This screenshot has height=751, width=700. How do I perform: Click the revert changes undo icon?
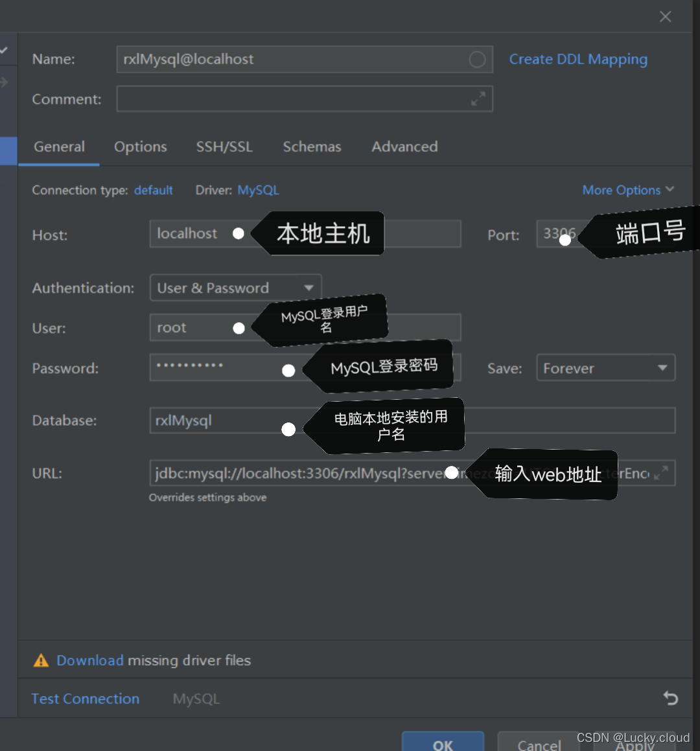tap(671, 699)
